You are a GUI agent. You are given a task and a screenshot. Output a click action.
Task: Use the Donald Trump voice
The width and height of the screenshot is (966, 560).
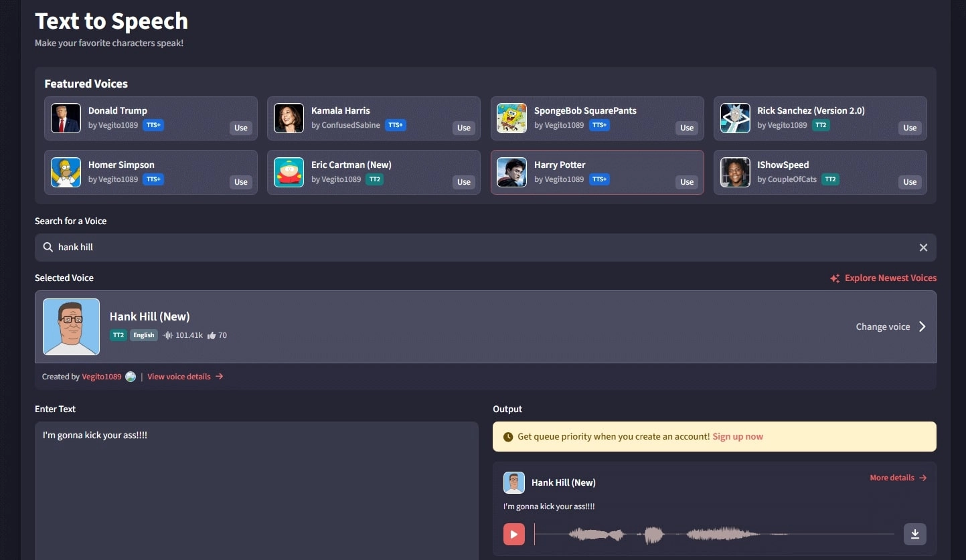click(x=241, y=128)
